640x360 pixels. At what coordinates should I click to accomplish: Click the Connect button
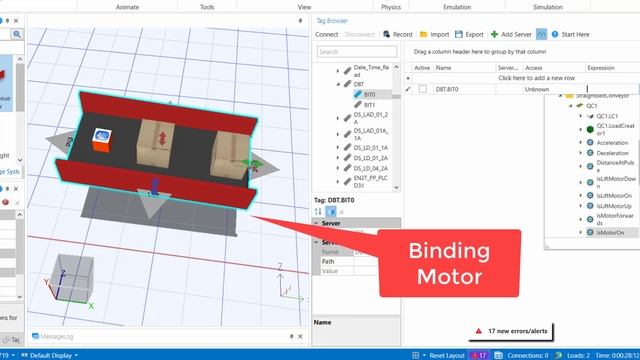pyautogui.click(x=327, y=34)
